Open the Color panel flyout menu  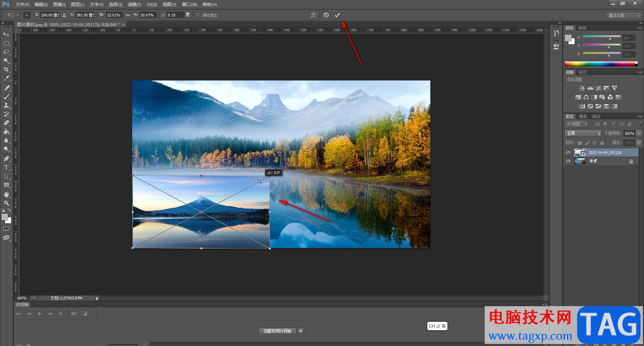640,28
